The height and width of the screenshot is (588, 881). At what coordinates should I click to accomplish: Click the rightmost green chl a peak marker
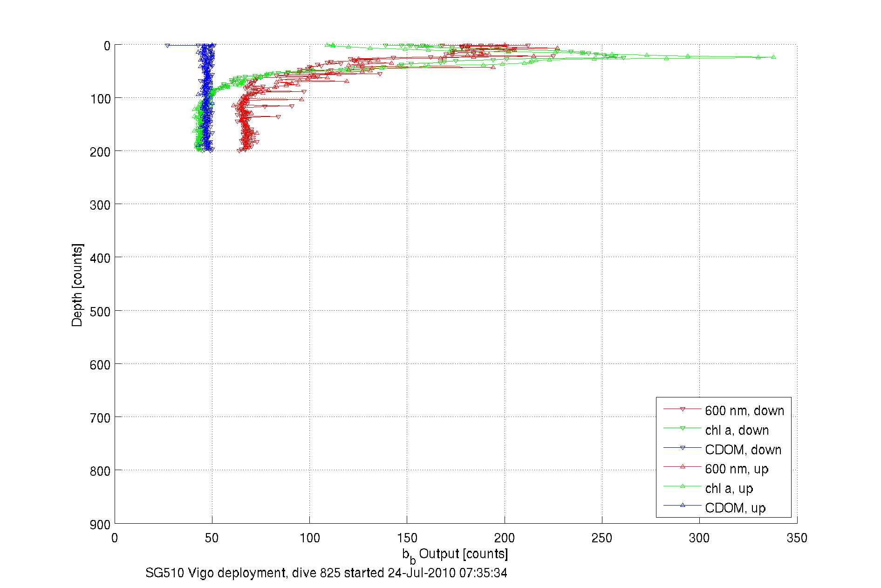coord(773,57)
